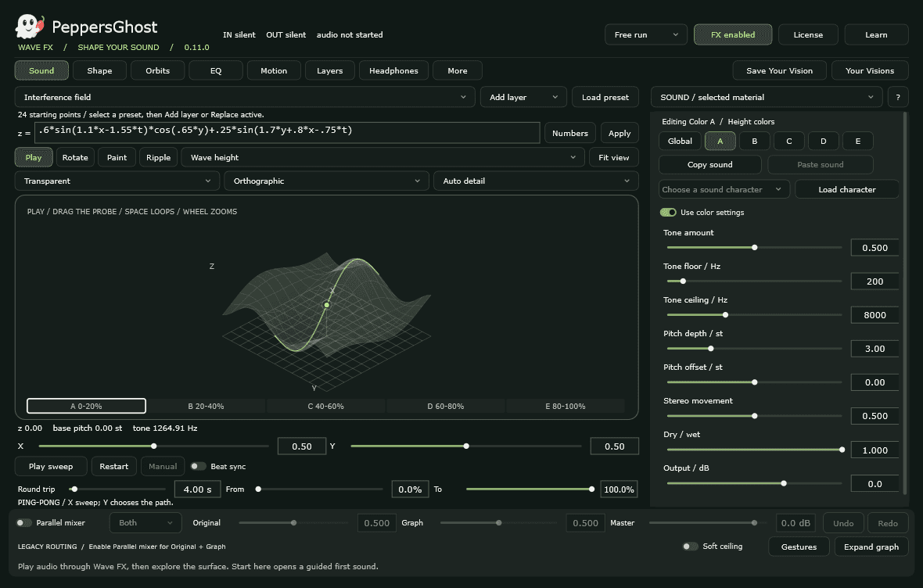The width and height of the screenshot is (923, 588).
Task: Select height color D
Action: coord(824,142)
